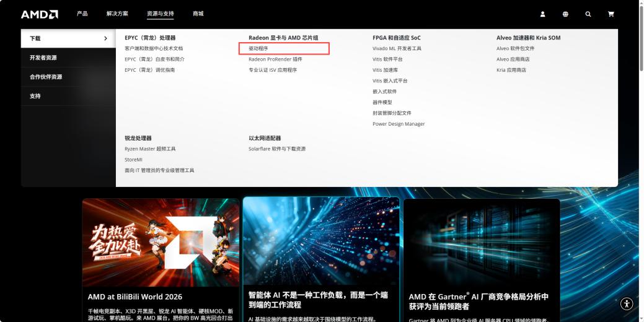Open 客户端和数据中心技术文档 link
This screenshot has height=322, width=644.
click(x=154, y=48)
